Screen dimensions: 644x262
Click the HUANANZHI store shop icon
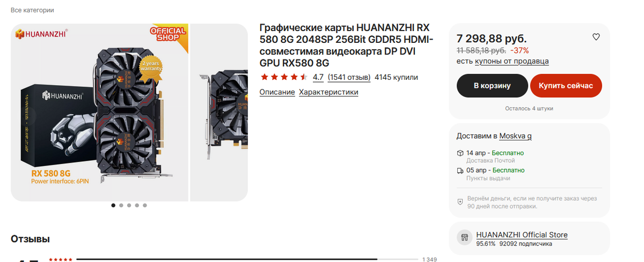tap(464, 238)
